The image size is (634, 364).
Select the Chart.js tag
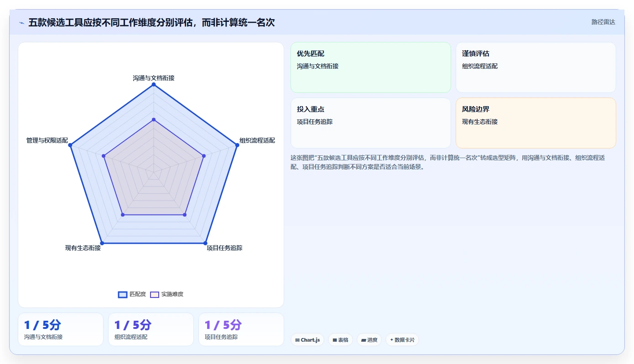click(307, 340)
